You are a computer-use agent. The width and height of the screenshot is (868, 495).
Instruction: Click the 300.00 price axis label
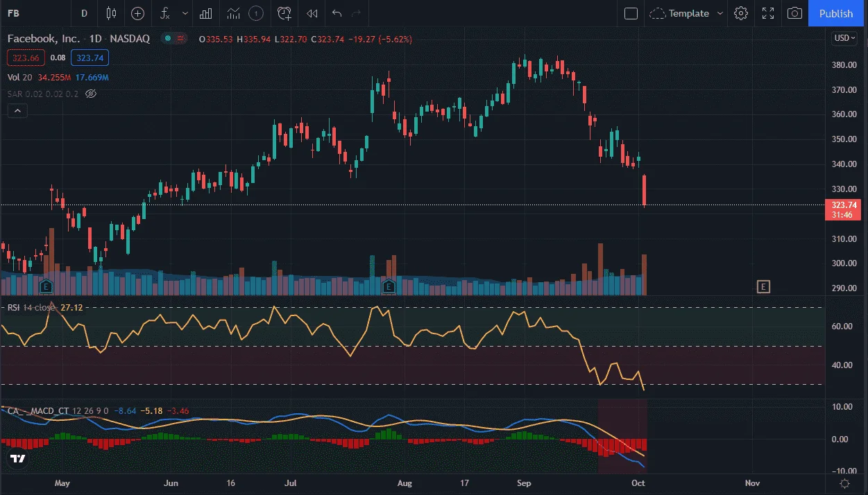(x=843, y=263)
